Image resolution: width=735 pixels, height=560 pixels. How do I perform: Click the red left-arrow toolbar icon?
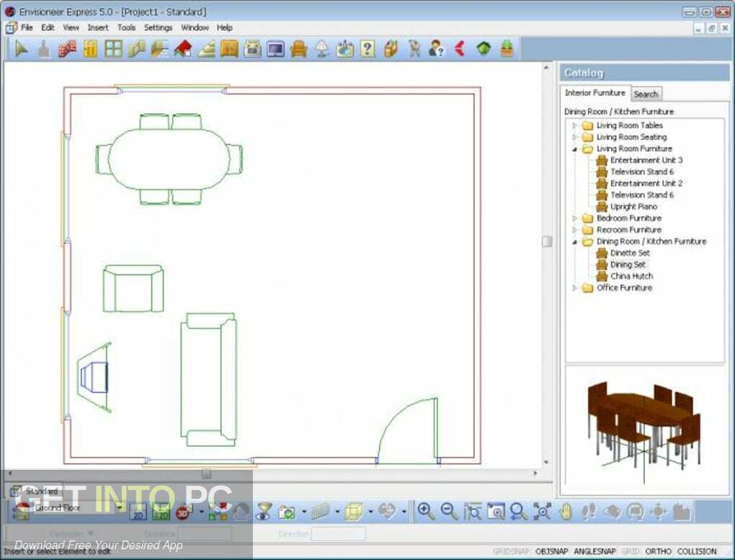tap(460, 49)
